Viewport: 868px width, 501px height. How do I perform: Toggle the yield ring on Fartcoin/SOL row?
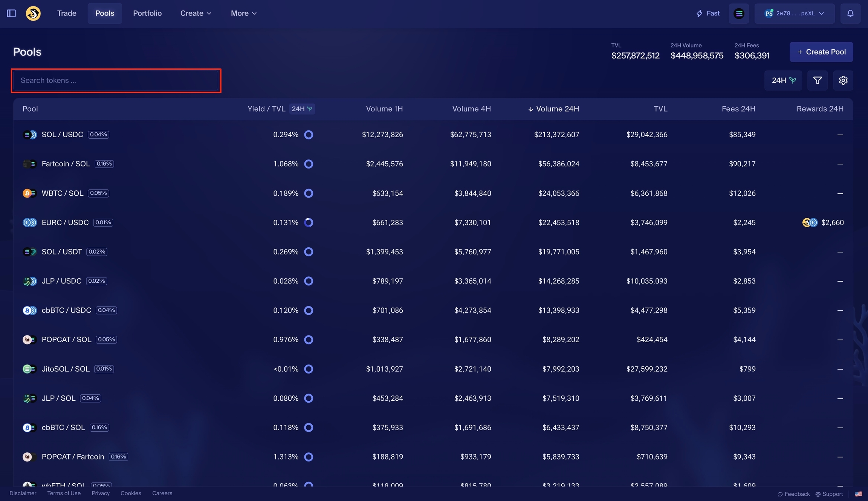point(309,164)
